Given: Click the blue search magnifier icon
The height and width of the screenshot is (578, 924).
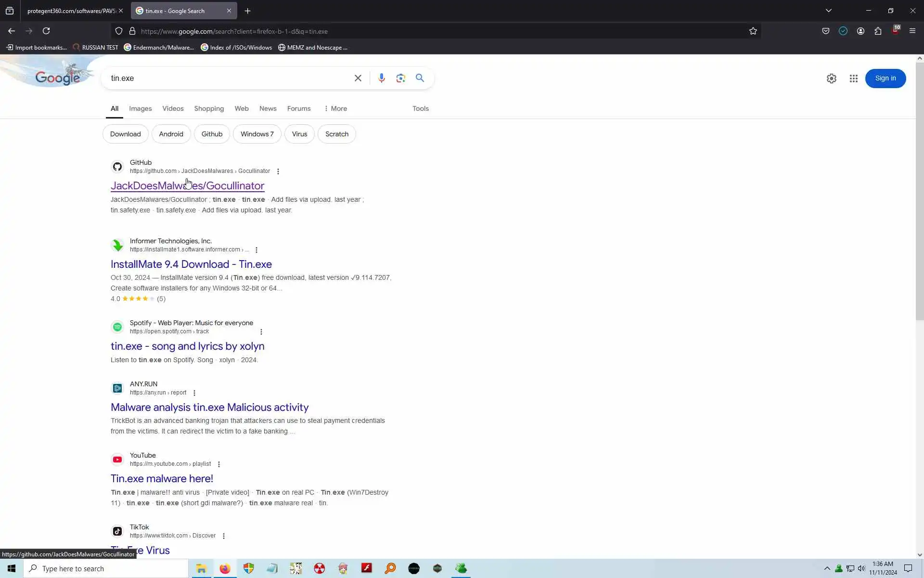Looking at the screenshot, I should pos(420,78).
